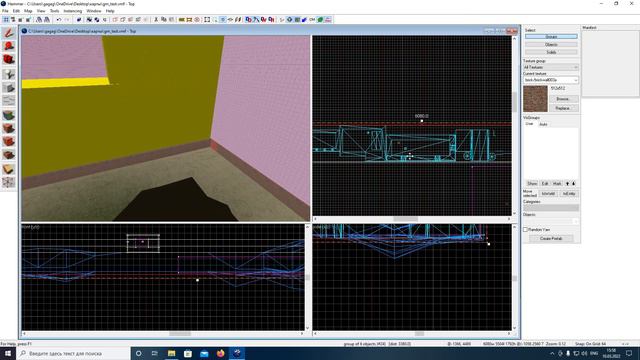Image resolution: width=640 pixels, height=360 pixels.
Task: Click the Create Prefab button
Action: [551, 238]
